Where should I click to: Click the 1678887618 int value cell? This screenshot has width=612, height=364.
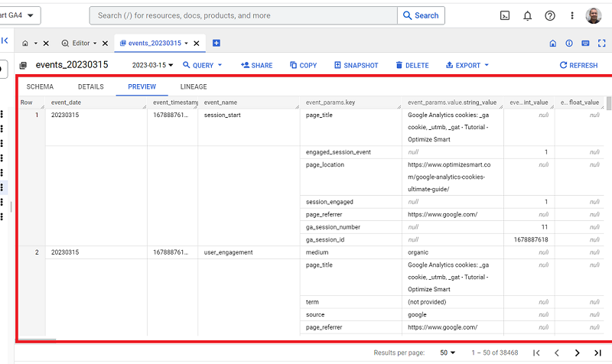pos(531,239)
